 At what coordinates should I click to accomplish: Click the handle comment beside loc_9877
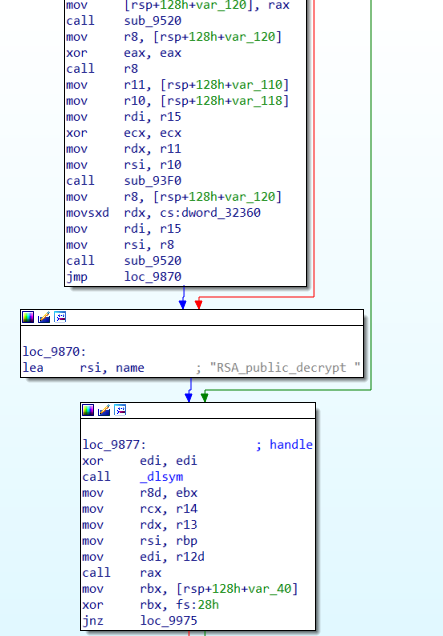[285, 445]
